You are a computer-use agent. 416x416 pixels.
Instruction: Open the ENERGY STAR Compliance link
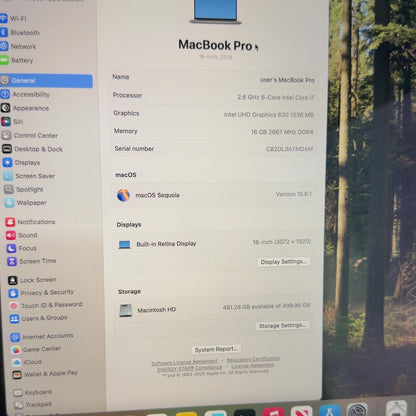(x=190, y=368)
